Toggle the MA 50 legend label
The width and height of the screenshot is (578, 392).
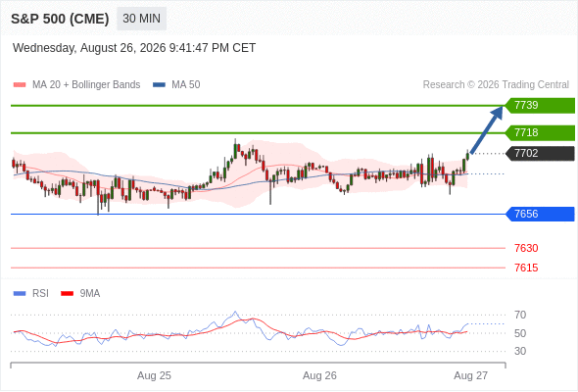(186, 85)
